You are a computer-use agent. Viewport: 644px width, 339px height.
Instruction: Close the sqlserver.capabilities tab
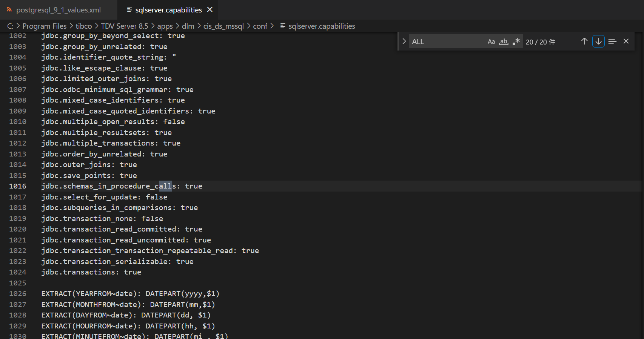210,10
